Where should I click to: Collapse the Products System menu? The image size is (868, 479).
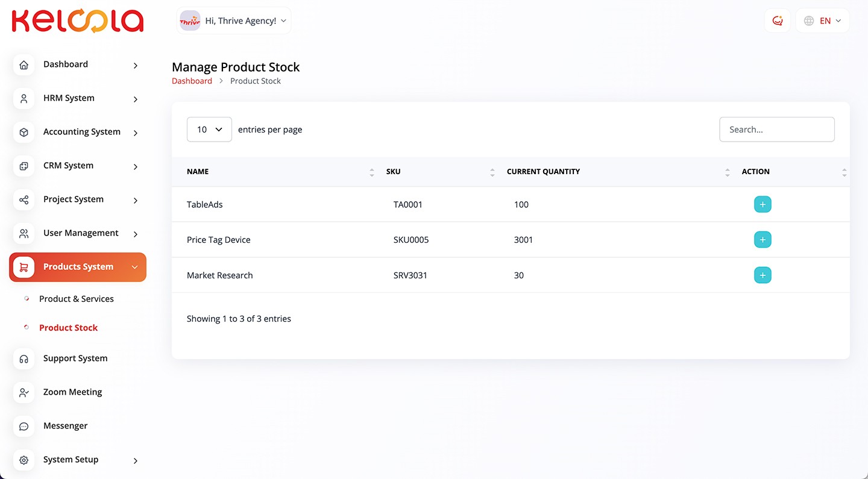click(x=135, y=267)
